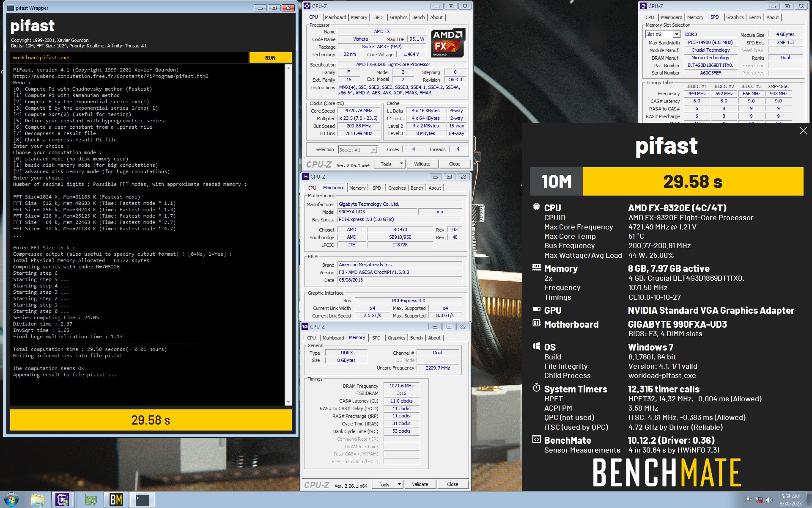Click CPU gear icon in BenchMate panel
The width and height of the screenshot is (812, 508).
coord(536,207)
